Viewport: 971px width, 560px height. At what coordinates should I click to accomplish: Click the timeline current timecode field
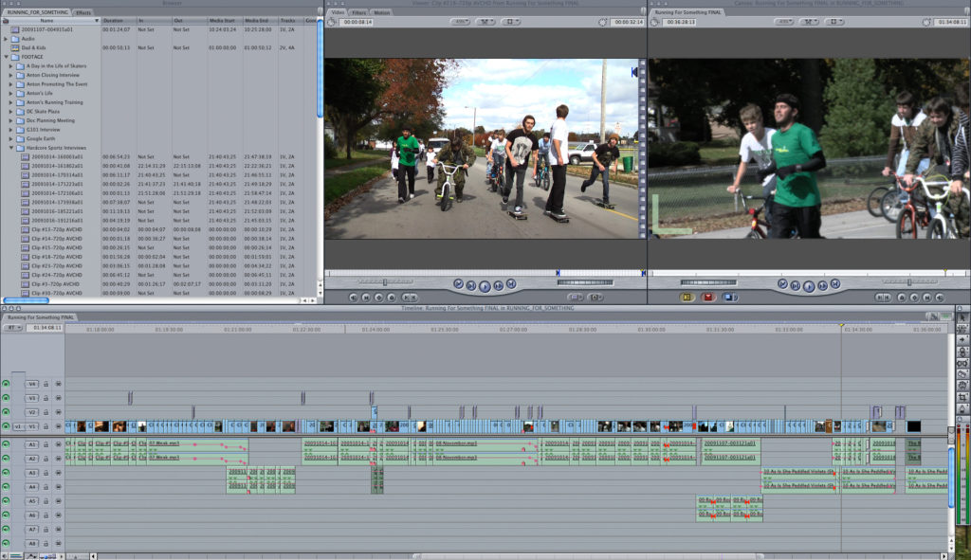(x=46, y=328)
